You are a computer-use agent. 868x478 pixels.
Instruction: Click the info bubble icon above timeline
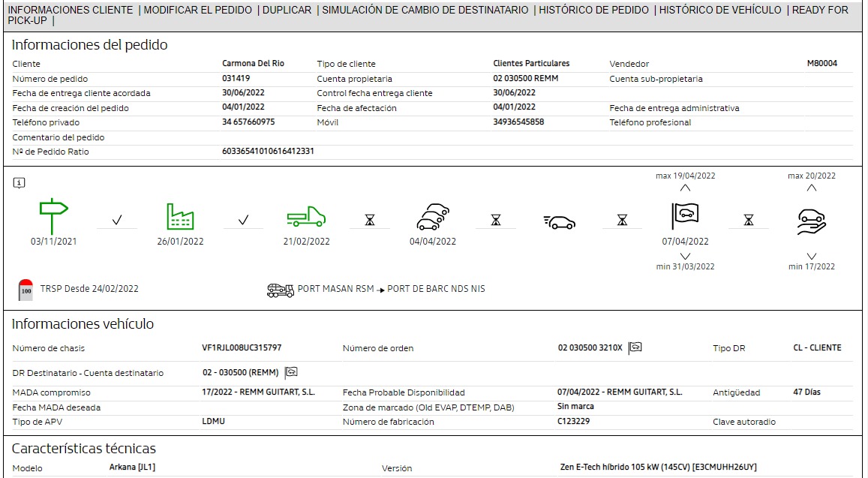click(19, 183)
